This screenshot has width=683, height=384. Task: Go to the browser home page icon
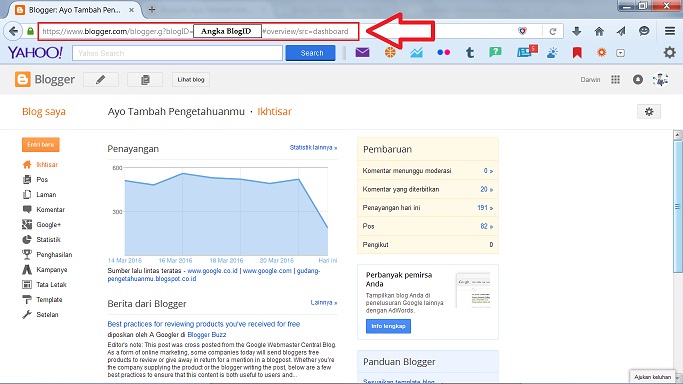pos(599,31)
